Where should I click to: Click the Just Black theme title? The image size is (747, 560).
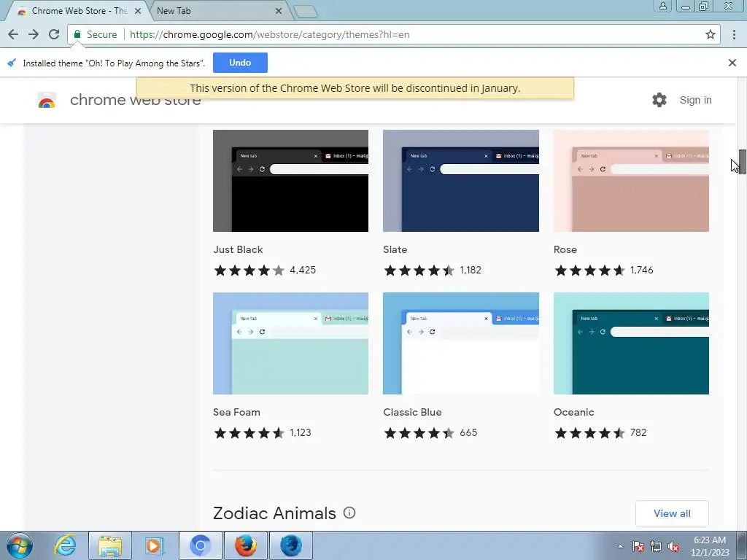[238, 249]
